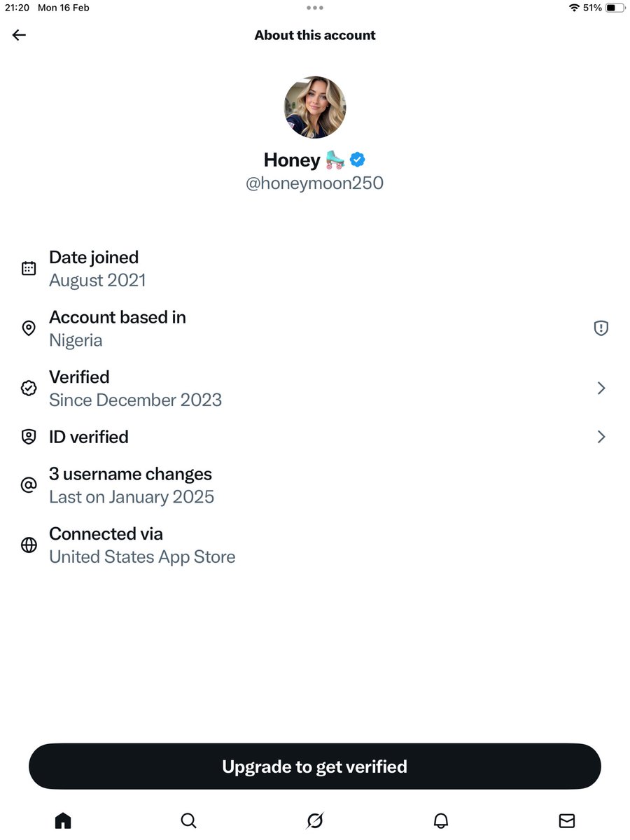The height and width of the screenshot is (840, 630).
Task: Tap the verified checkmark badge row icon
Action: click(x=29, y=388)
